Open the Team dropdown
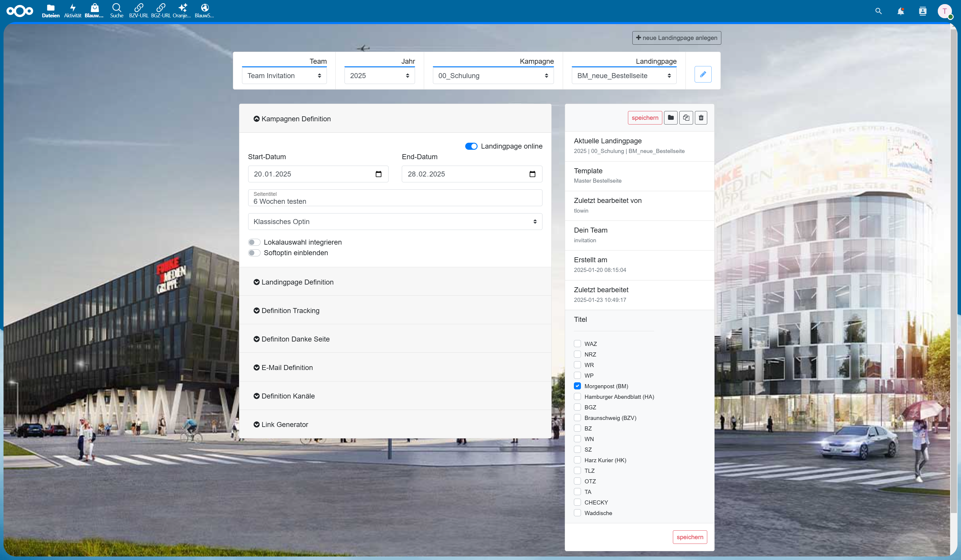The height and width of the screenshot is (560, 961). pyautogui.click(x=284, y=76)
